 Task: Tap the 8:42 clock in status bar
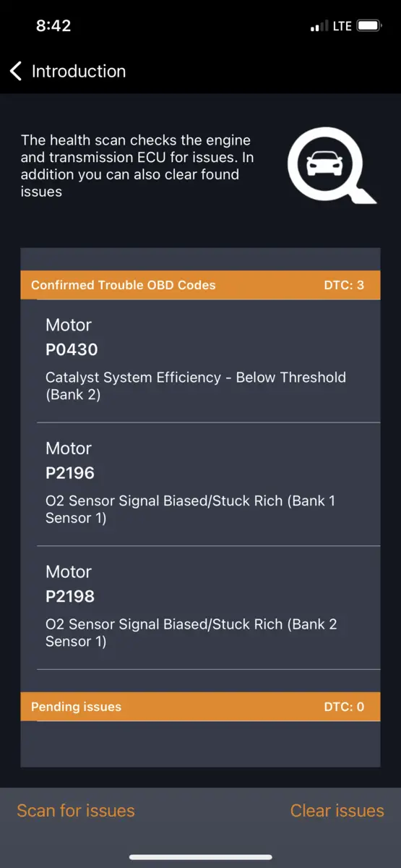click(x=53, y=25)
